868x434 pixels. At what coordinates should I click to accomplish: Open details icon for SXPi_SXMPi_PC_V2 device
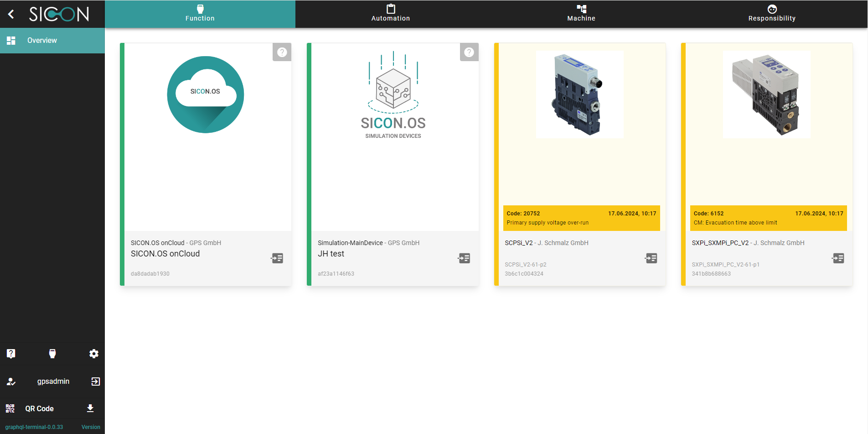pos(838,258)
